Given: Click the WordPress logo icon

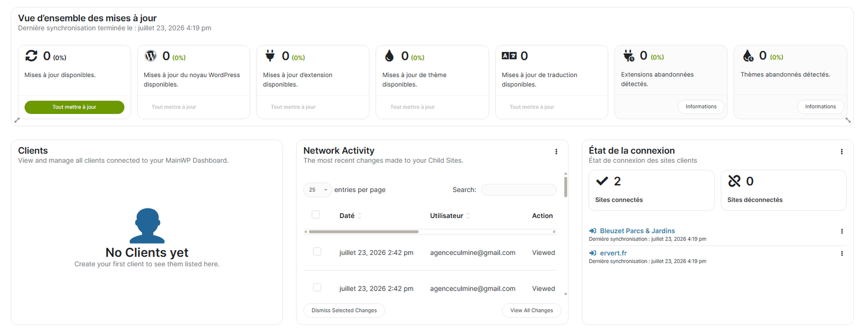Looking at the screenshot, I should coord(151,55).
